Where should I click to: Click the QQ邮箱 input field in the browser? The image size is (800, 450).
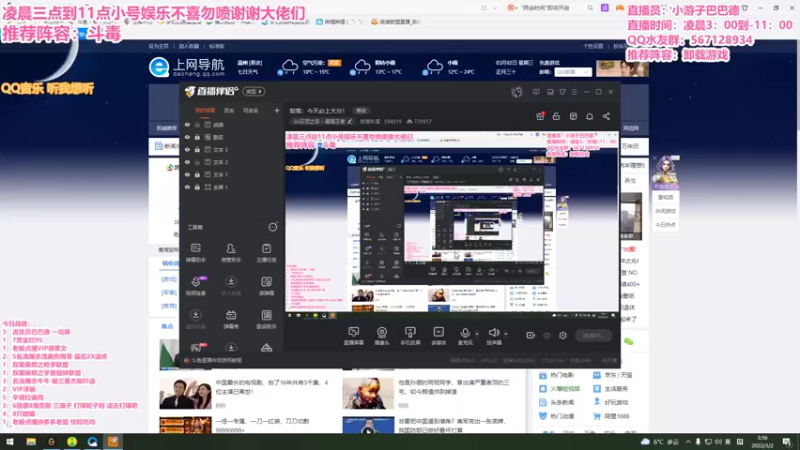[x=573, y=72]
